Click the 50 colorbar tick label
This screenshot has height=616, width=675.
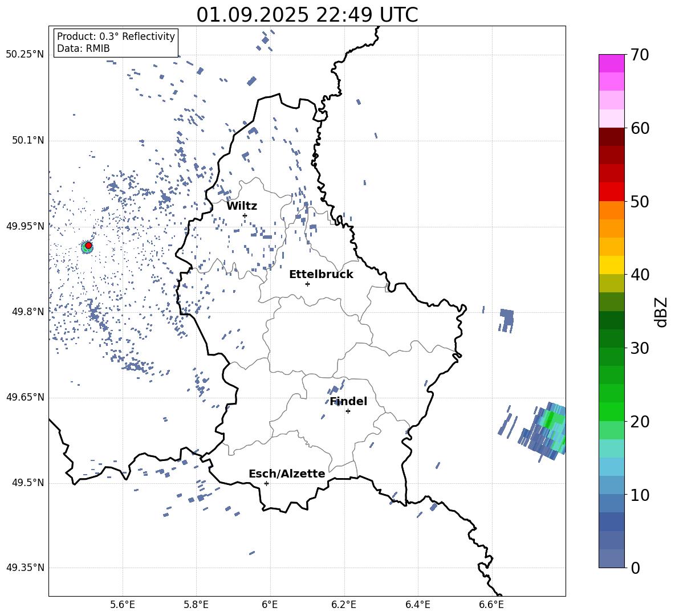640,202
